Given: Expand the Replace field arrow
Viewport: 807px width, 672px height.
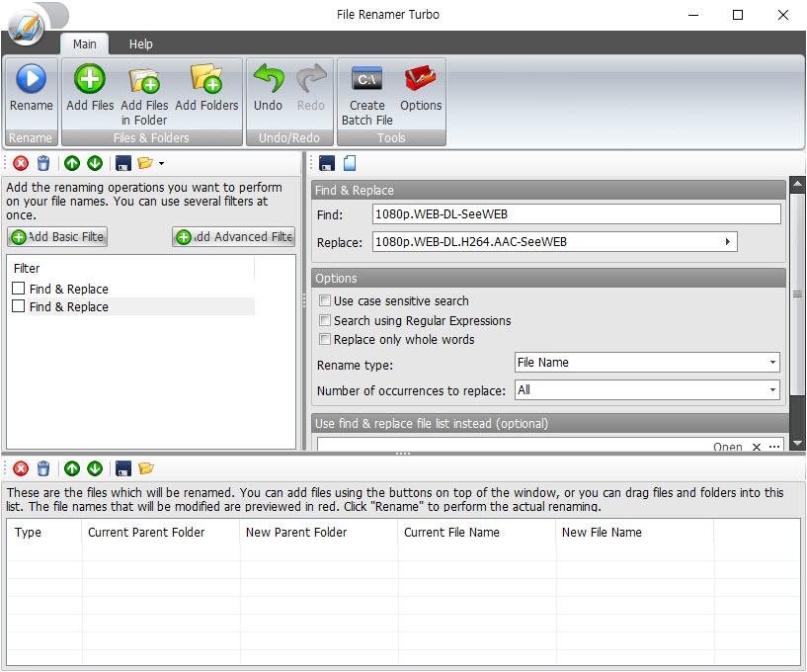Looking at the screenshot, I should [728, 241].
